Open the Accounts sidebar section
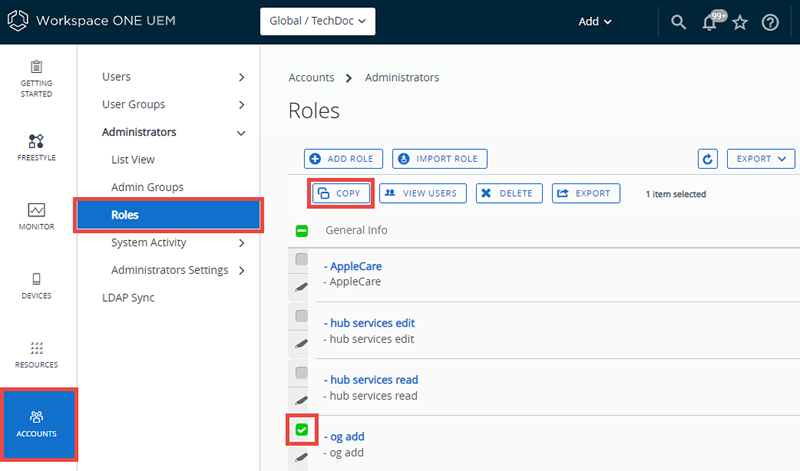This screenshot has height=471, width=800. pos(38,424)
